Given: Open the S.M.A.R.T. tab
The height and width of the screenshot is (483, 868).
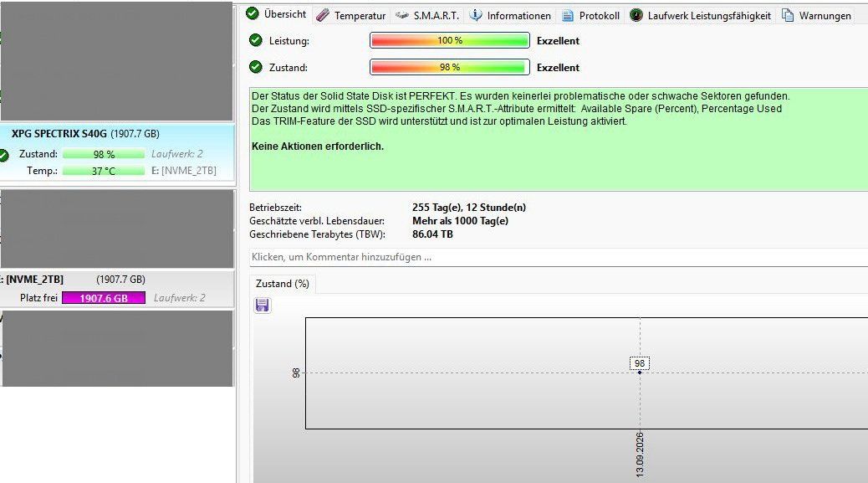Looking at the screenshot, I should (428, 16).
